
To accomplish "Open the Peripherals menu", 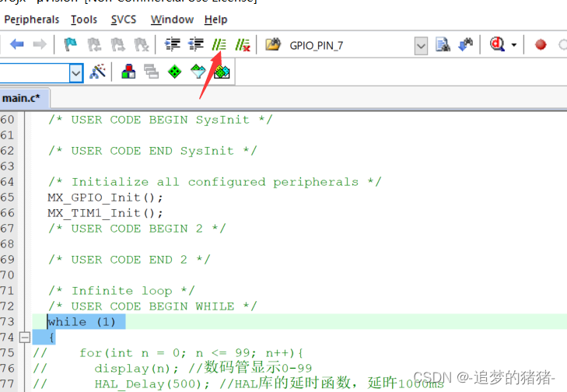I will pos(31,19).
